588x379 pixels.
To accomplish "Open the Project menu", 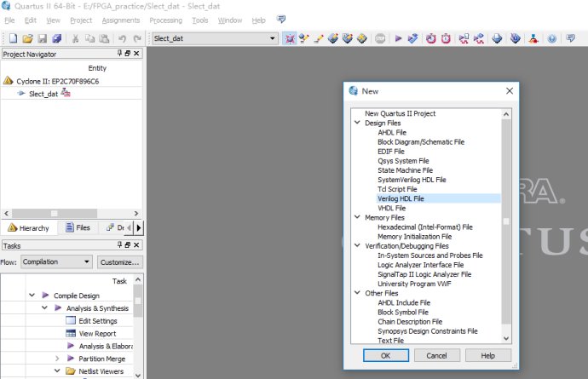I will (81, 20).
